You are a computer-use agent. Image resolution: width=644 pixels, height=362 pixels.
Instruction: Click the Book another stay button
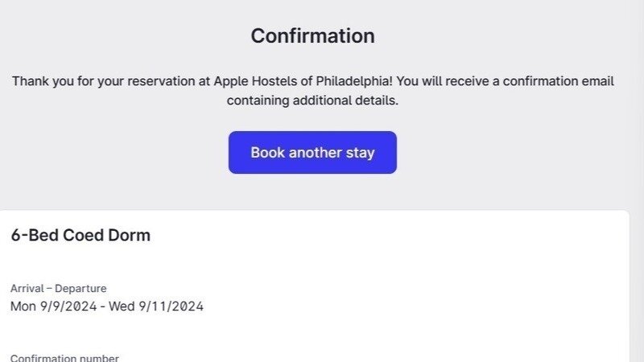312,152
